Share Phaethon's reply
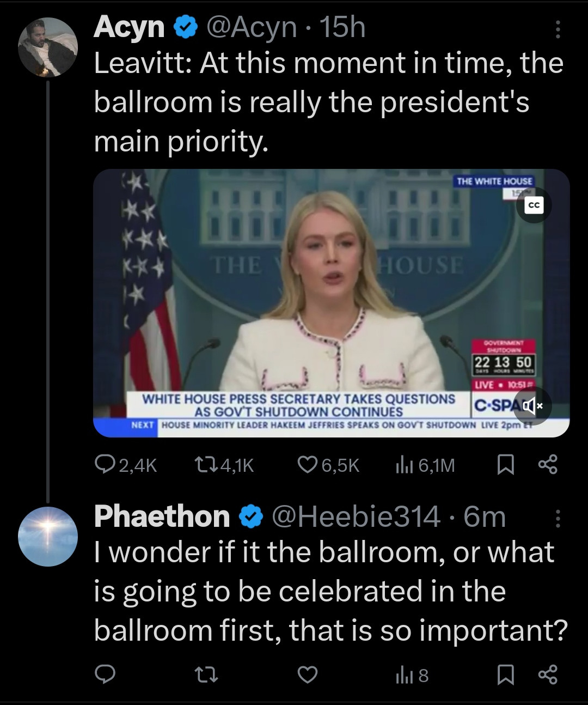The height and width of the screenshot is (705, 588). pyautogui.click(x=547, y=675)
